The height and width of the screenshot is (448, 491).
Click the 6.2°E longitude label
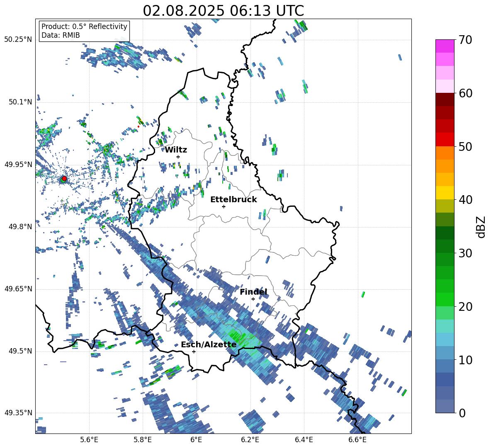click(x=250, y=440)
